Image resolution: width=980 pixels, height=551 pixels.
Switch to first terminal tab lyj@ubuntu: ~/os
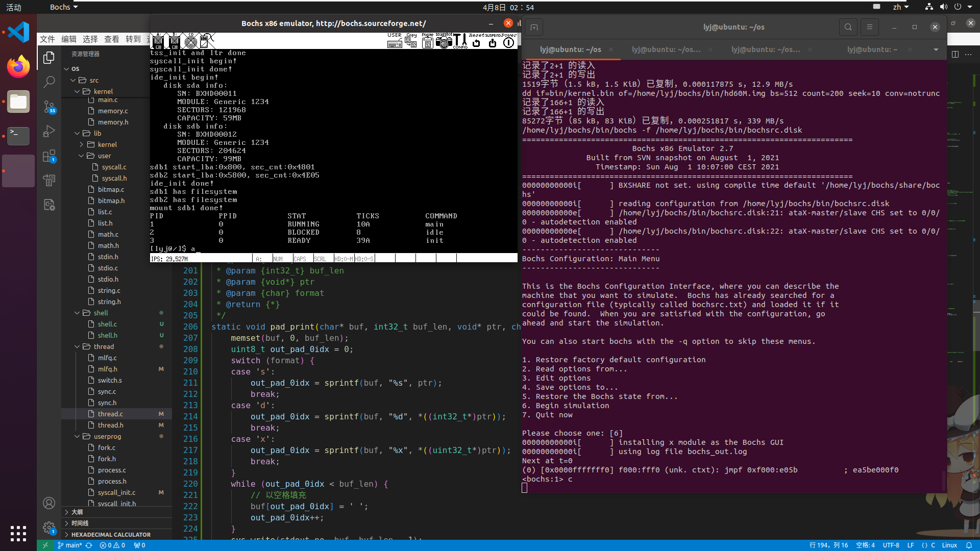coord(571,49)
